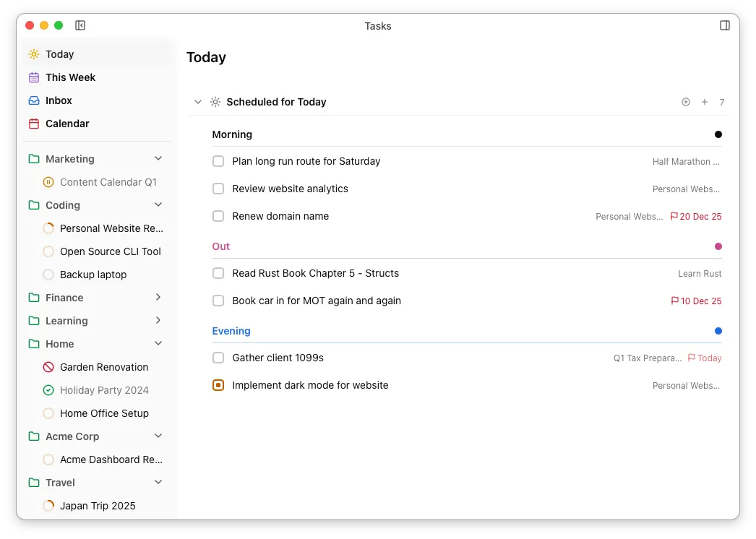The image size is (756, 539).
Task: Go to the Inbox view
Action: [59, 100]
